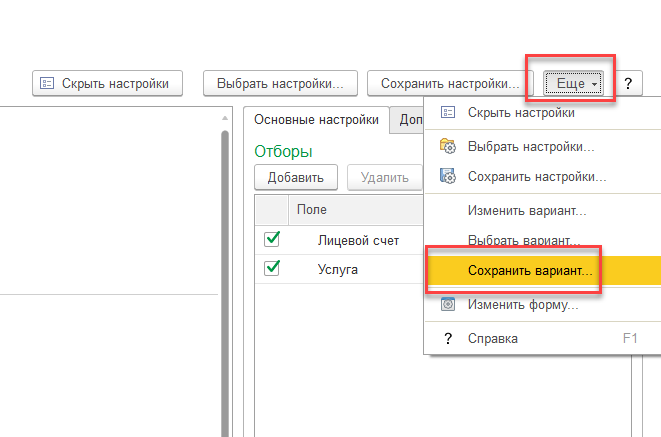661x437 pixels.
Task: Open Сохранить настройки dialog from toolbar
Action: click(450, 83)
